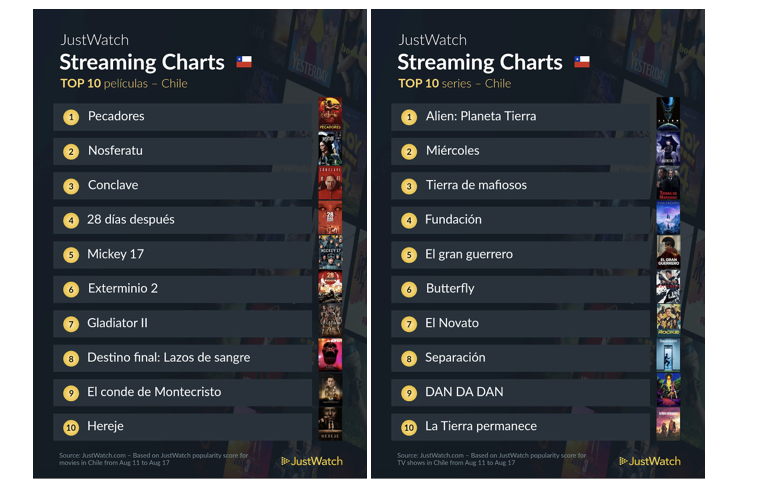The width and height of the screenshot is (766, 493).
Task: Click the number 10 badge beside Hereje
Action: (71, 428)
